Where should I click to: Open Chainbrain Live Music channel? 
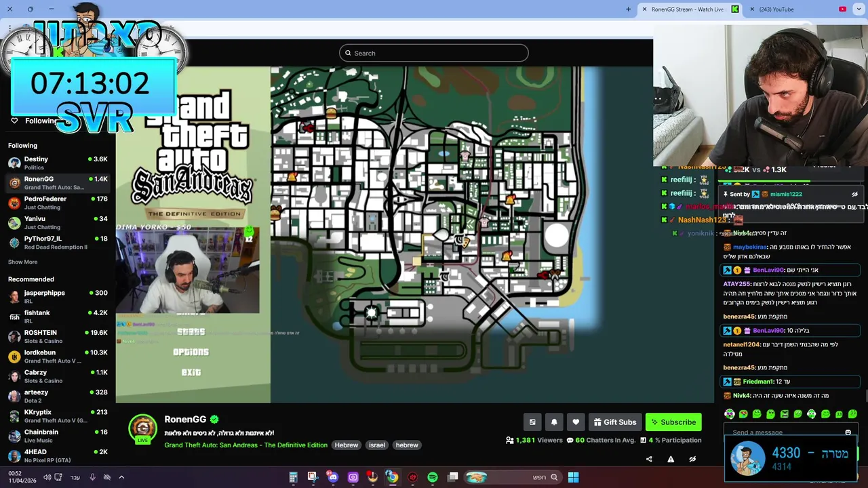click(58, 436)
